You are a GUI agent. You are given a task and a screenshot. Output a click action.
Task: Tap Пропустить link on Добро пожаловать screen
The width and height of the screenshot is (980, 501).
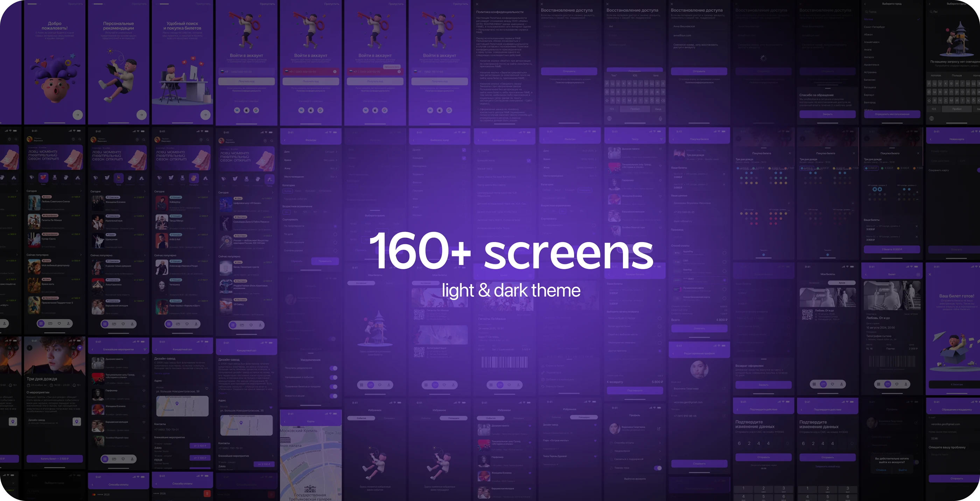click(x=75, y=4)
